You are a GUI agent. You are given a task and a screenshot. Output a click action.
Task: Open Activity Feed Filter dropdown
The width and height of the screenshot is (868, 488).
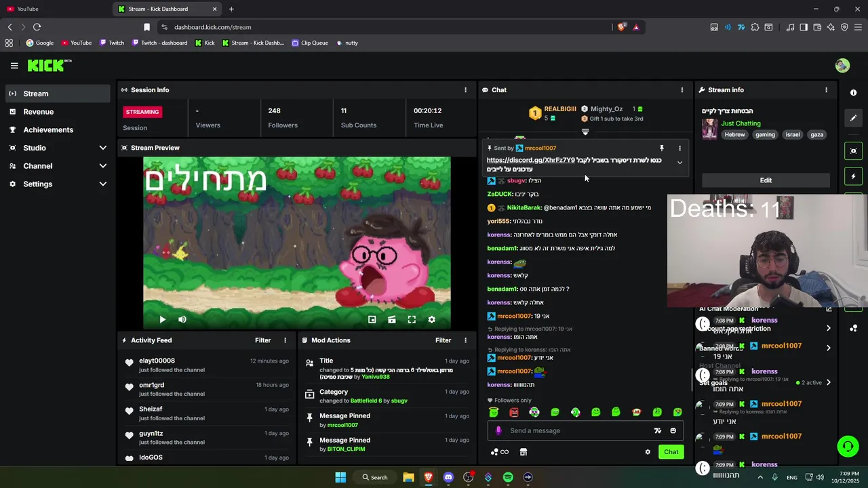[262, 340]
